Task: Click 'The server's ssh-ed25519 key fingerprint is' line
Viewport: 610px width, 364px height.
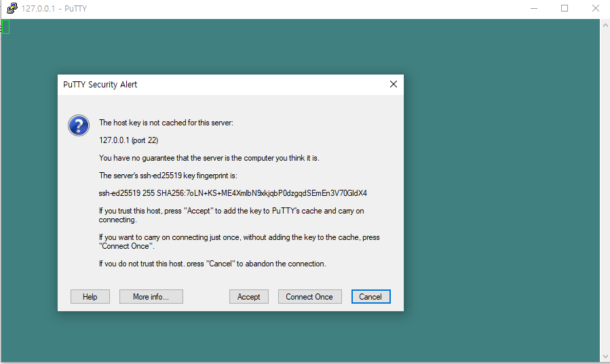Action: (x=168, y=176)
